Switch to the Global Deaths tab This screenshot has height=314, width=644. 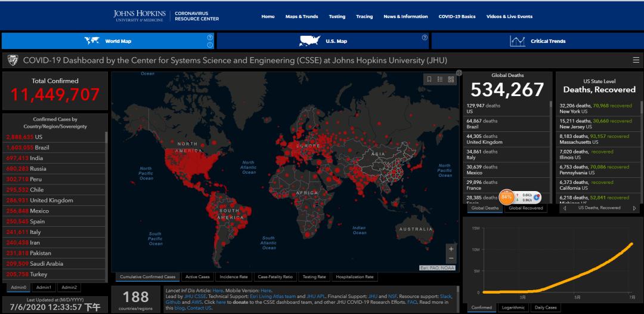(x=485, y=208)
